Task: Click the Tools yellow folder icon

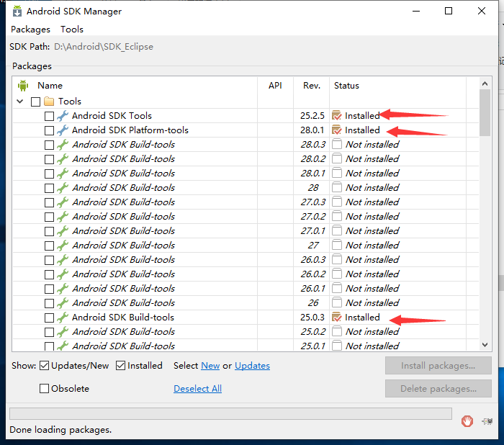Action: click(49, 102)
